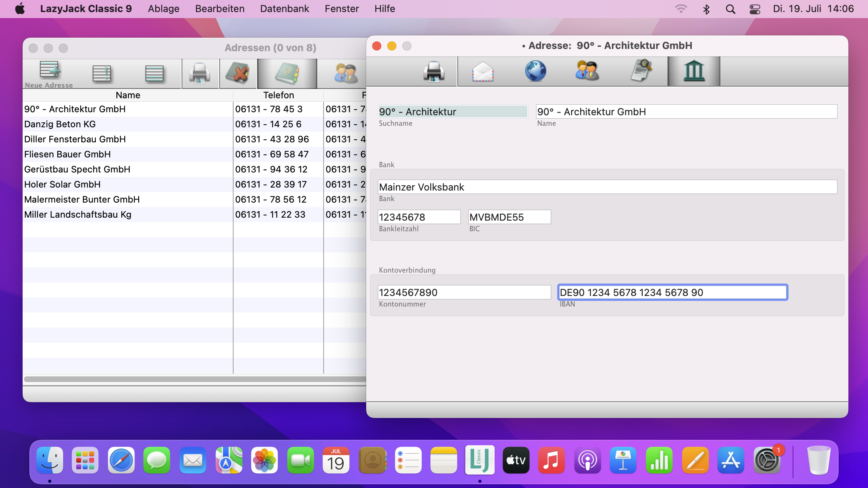Select the bank building tab icon

coord(694,71)
